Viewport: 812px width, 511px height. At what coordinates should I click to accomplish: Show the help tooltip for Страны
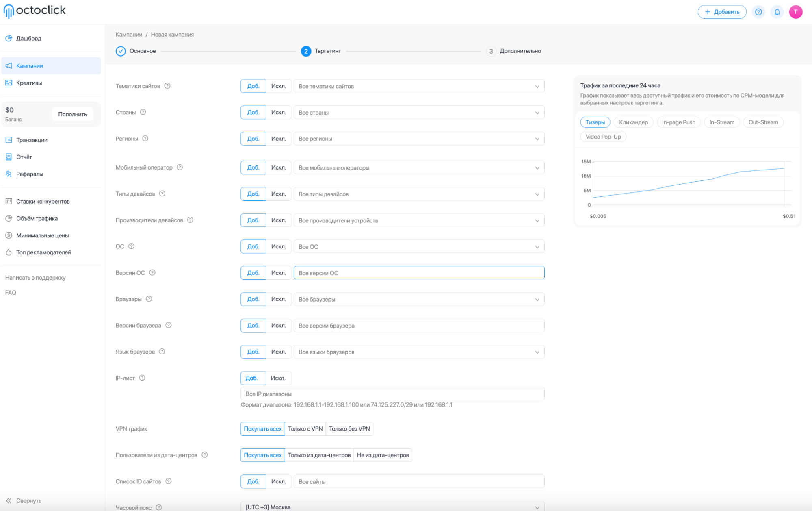pos(143,112)
